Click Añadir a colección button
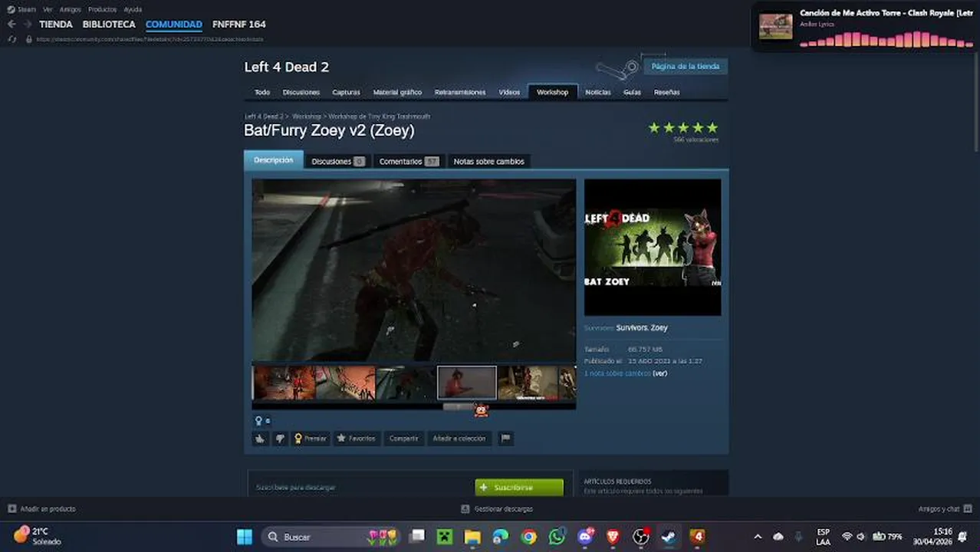980x552 pixels. pyautogui.click(x=459, y=439)
